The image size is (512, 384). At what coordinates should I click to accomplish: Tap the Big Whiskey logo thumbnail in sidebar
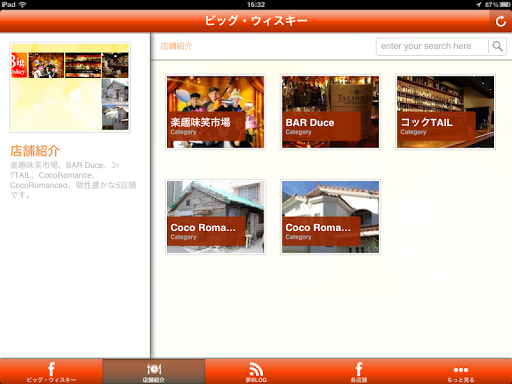19,65
